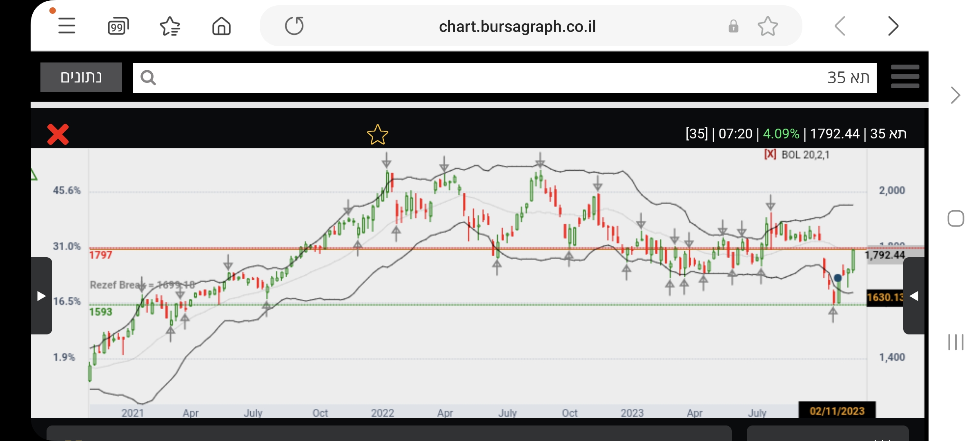Image resolution: width=980 pixels, height=441 pixels.
Task: Expand the left side panel arrow
Action: coord(41,296)
